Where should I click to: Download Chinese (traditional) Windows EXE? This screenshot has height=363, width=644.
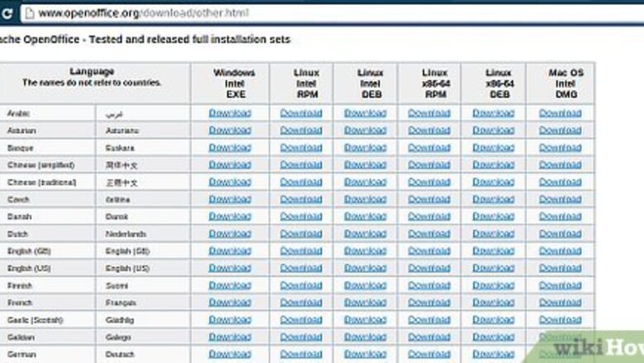tap(230, 181)
